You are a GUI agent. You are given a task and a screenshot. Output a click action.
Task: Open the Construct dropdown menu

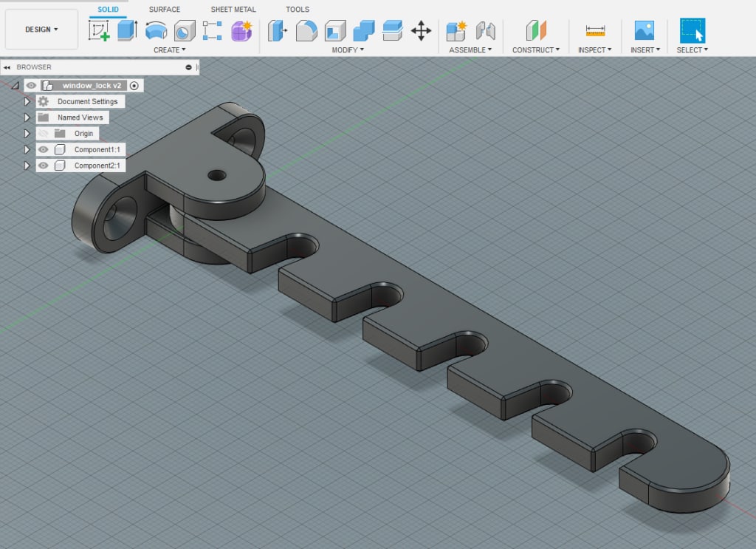point(536,50)
